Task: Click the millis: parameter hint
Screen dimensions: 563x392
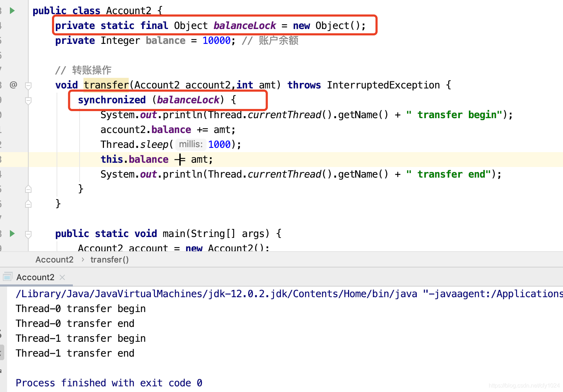Action: tap(191, 144)
